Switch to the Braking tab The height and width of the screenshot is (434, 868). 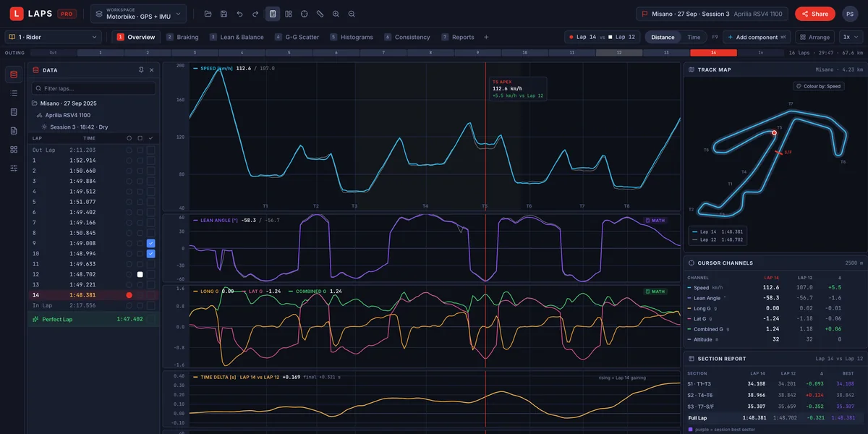click(182, 37)
